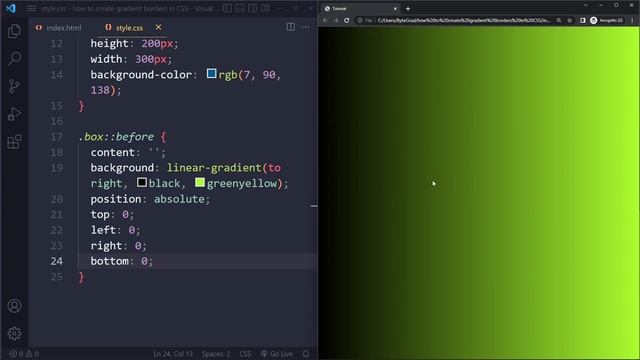Open the Explorer view in activity bar
Viewport: 640px width, 360px height.
pos(14,31)
